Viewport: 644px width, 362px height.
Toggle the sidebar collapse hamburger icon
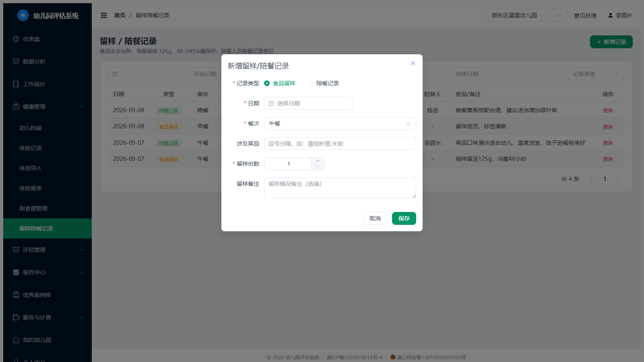point(104,15)
